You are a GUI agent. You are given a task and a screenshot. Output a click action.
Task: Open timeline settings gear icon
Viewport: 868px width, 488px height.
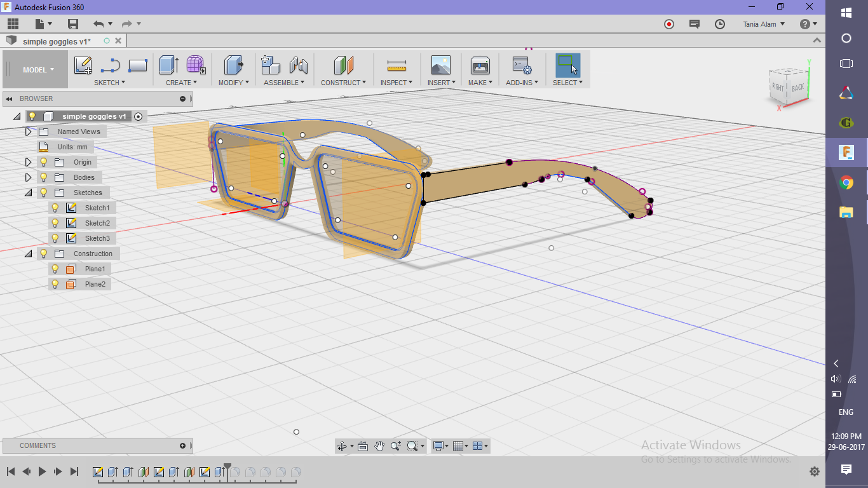point(815,471)
